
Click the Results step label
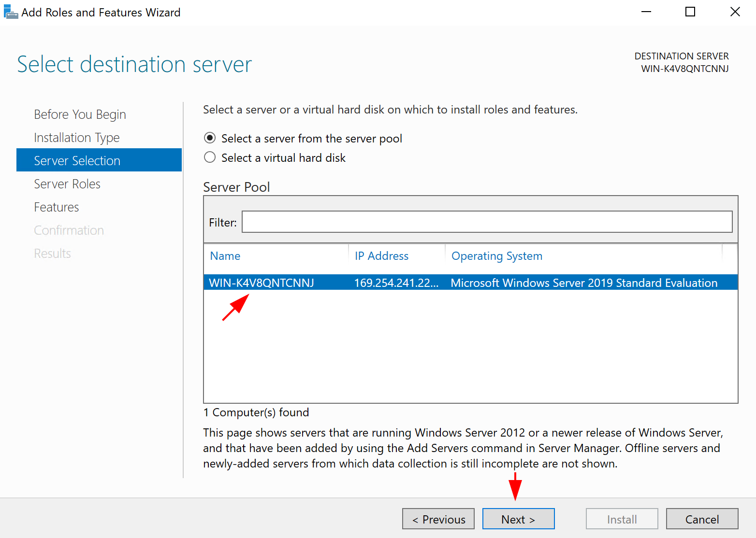52,253
